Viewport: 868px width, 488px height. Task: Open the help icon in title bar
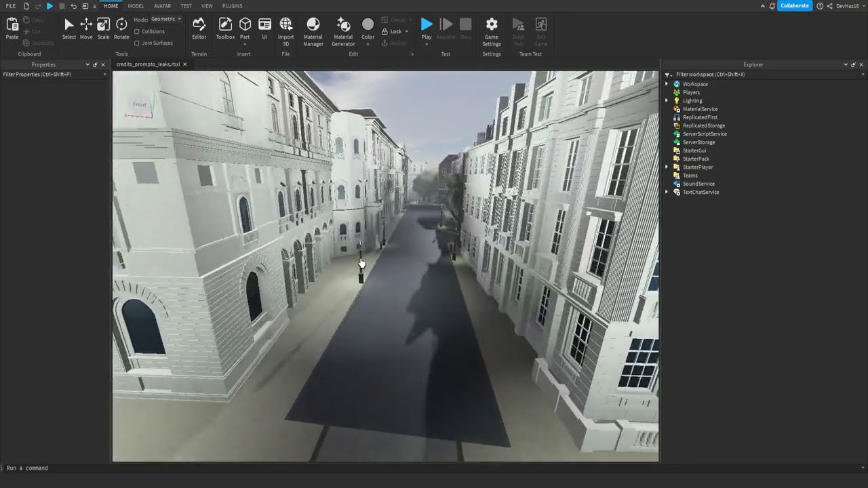(x=820, y=6)
